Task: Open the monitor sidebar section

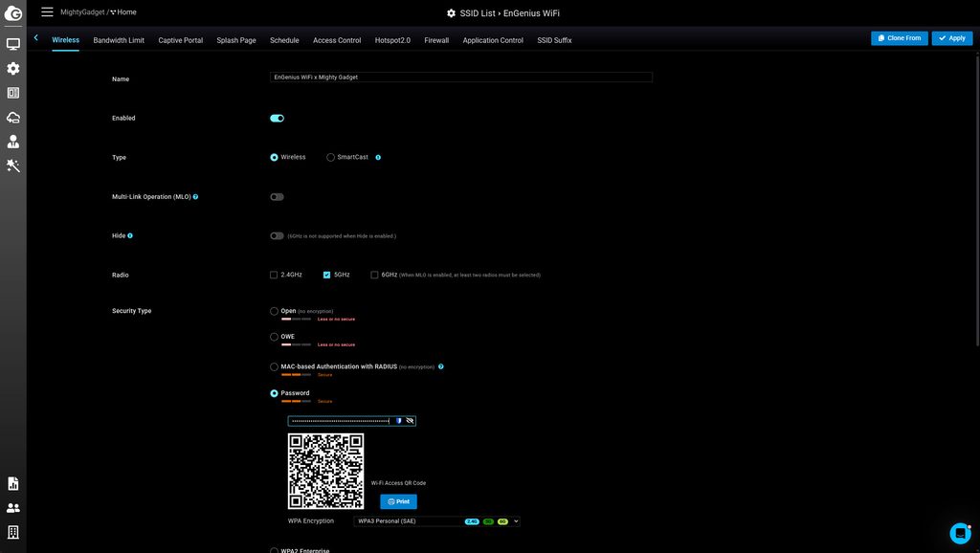Action: click(x=13, y=44)
